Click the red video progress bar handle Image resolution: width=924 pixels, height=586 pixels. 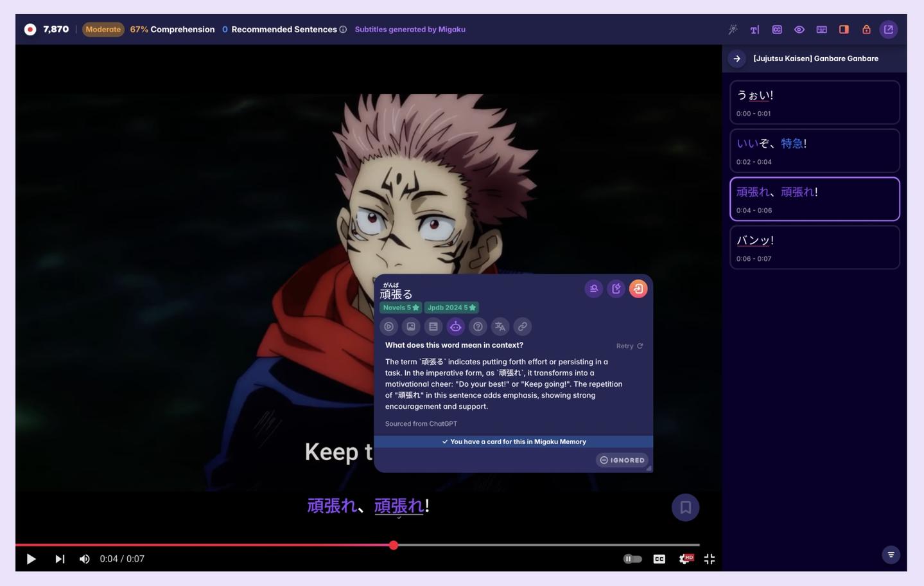394,545
